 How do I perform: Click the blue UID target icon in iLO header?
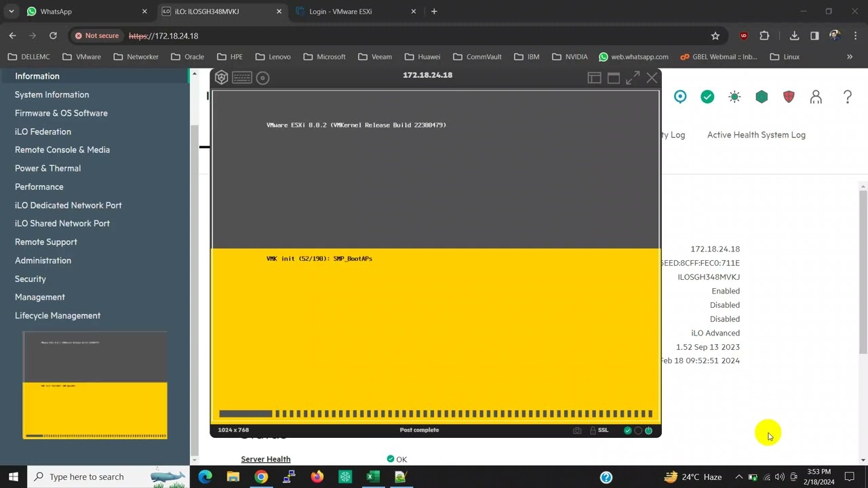tap(680, 97)
